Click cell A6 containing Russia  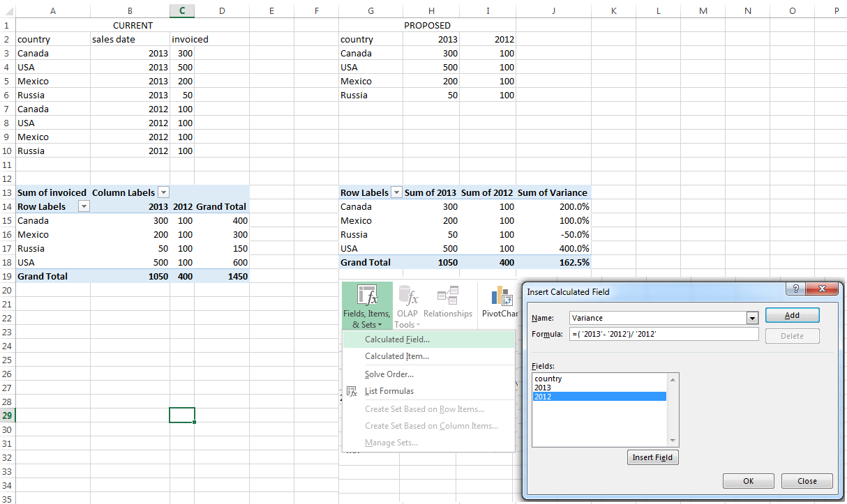(52, 95)
